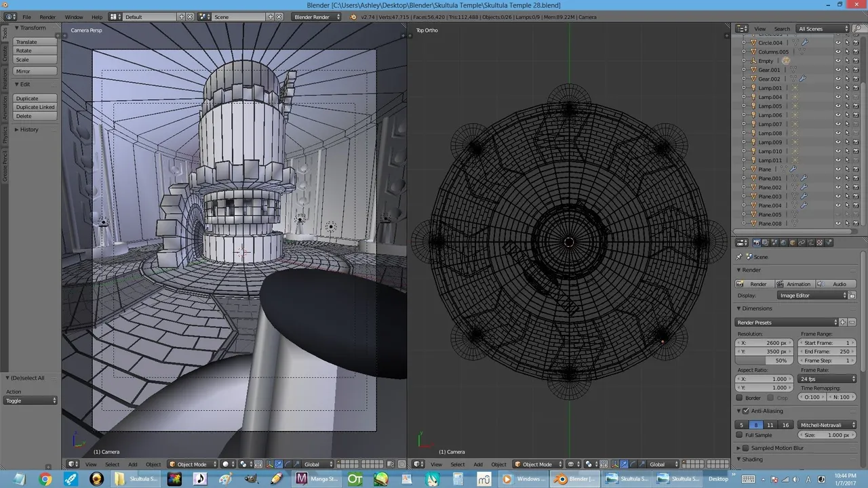This screenshot has width=868, height=488.
Task: Expand the History panel in tool shelf
Action: point(28,129)
